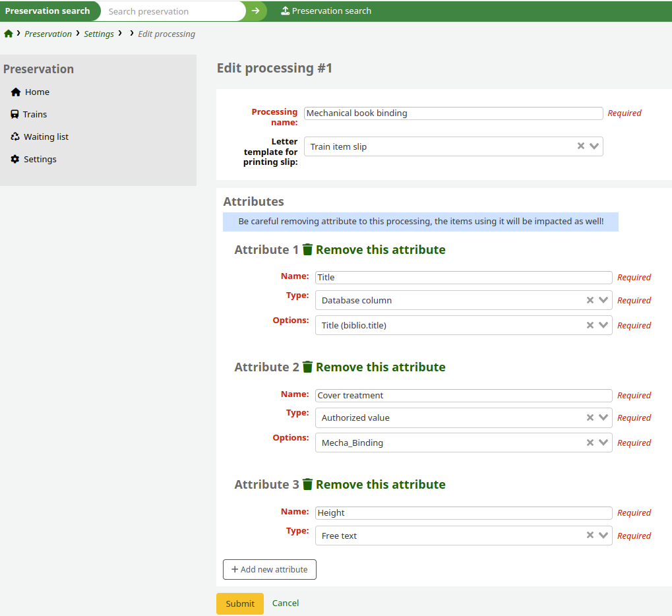Open Settings from the breadcrumb trail
672x616 pixels.
point(98,34)
